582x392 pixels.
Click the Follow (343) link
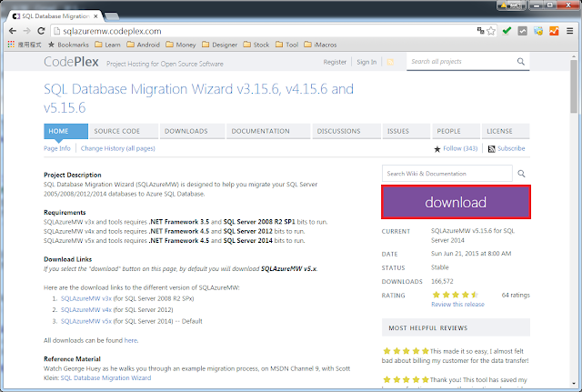(x=460, y=148)
